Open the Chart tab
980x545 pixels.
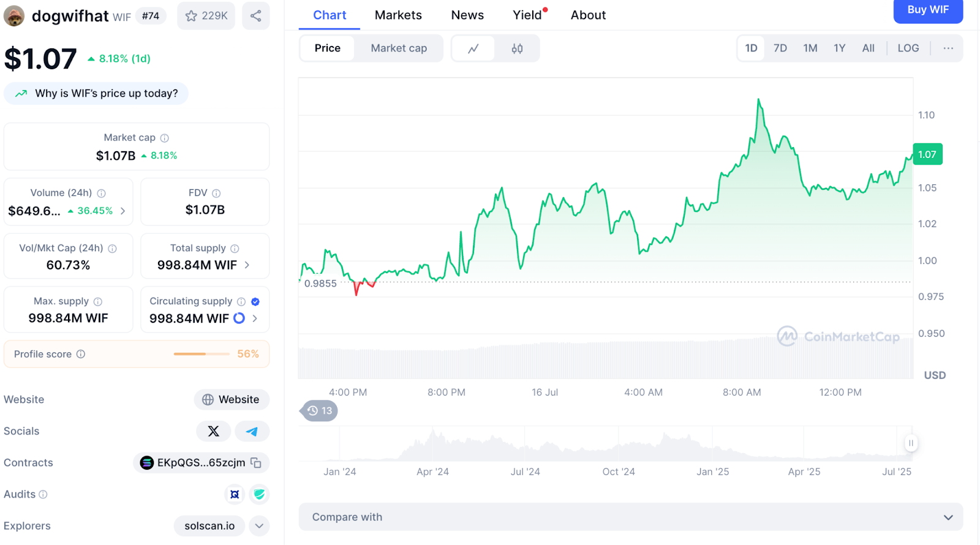click(330, 15)
